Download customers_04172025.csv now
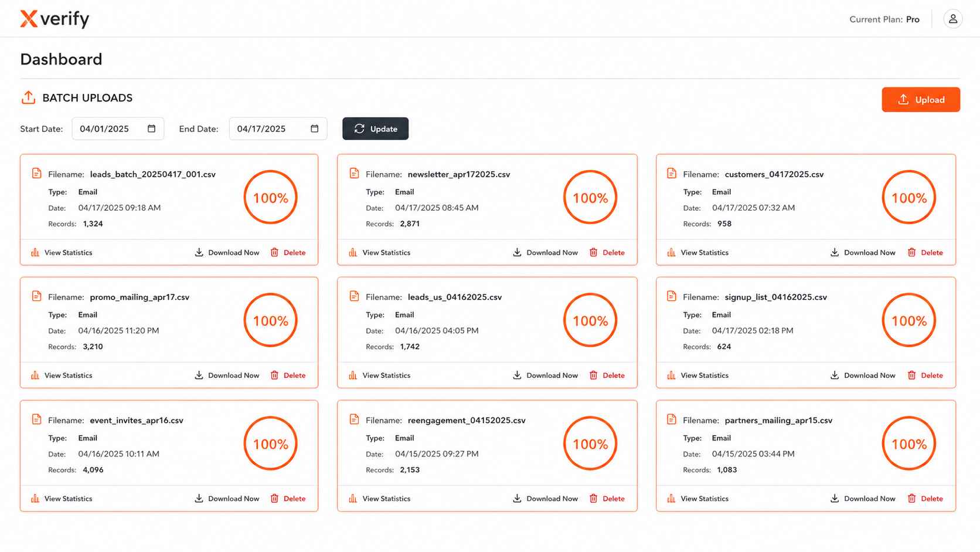980x552 pixels. pos(863,253)
